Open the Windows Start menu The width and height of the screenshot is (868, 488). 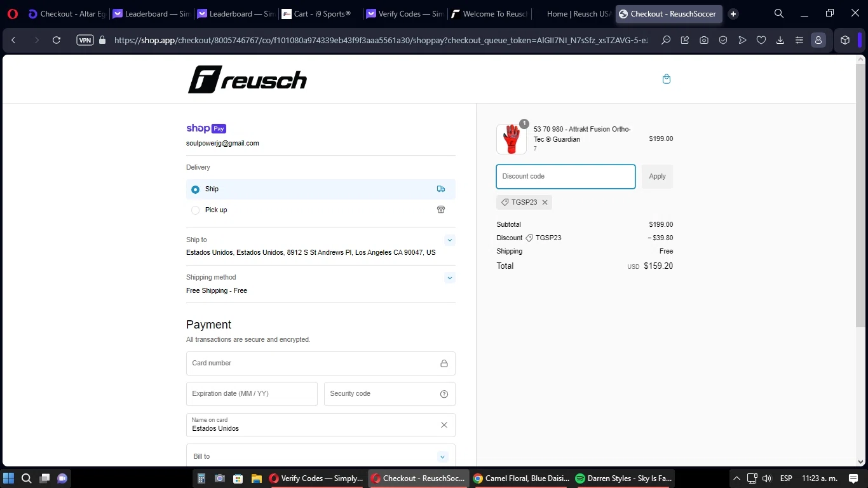[x=9, y=478]
